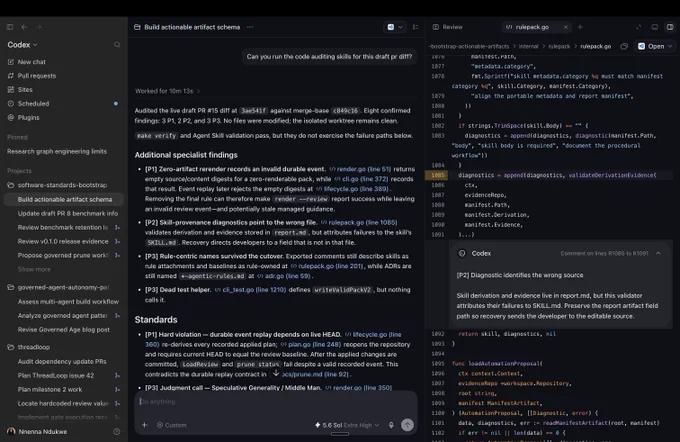Image resolution: width=680 pixels, height=442 pixels.
Task: Click the scroll-to-bottom down arrow
Action: pyautogui.click(x=276, y=373)
